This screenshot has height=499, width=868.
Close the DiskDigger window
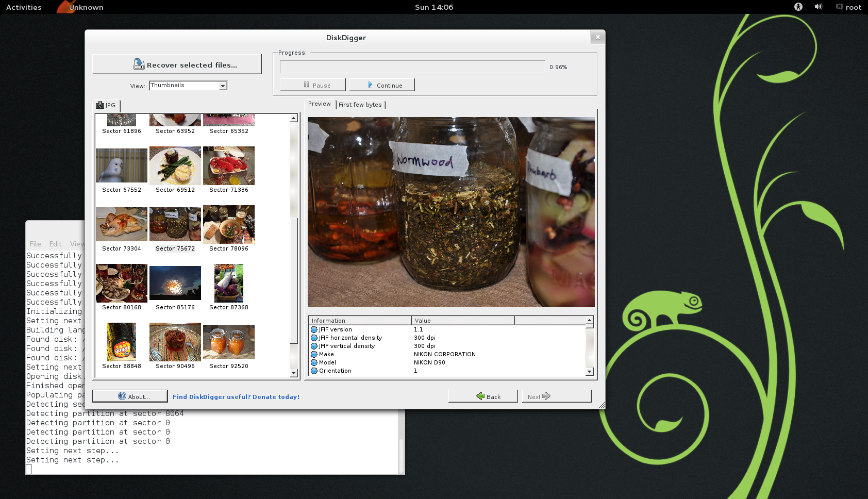pyautogui.click(x=597, y=37)
